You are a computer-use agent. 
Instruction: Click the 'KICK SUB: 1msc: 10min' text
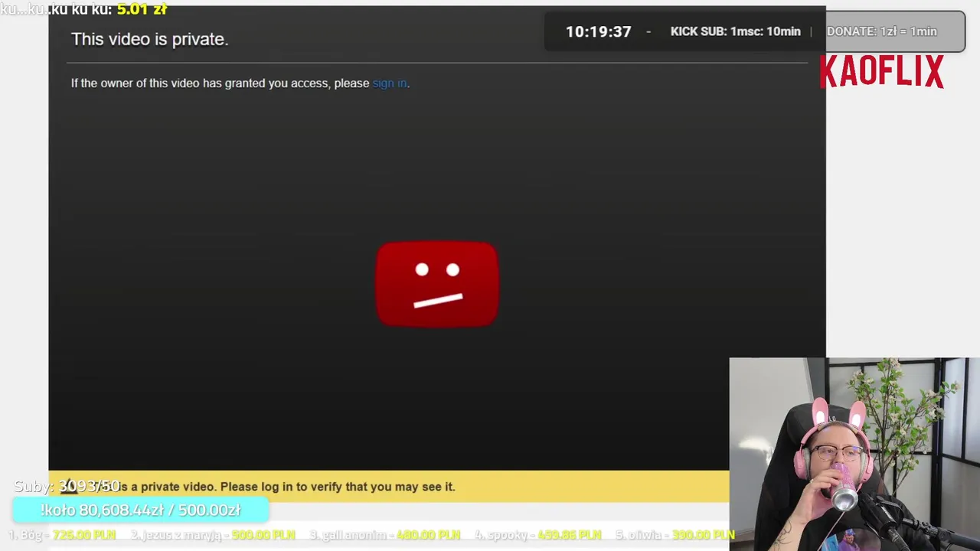[x=736, y=31]
